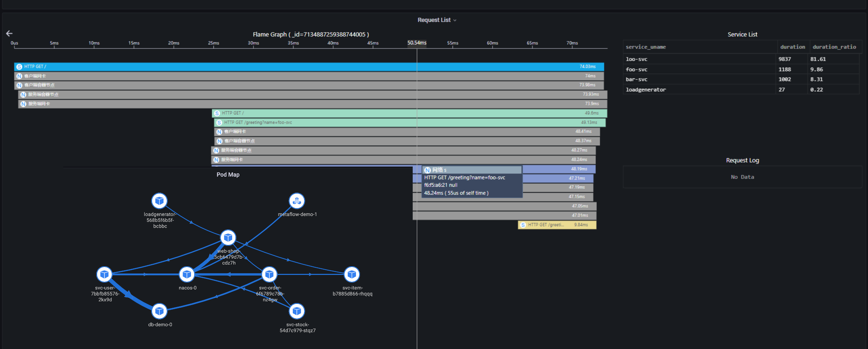Click the web-shop pod node icon
Viewport: 868px width, 349px height.
(x=228, y=238)
